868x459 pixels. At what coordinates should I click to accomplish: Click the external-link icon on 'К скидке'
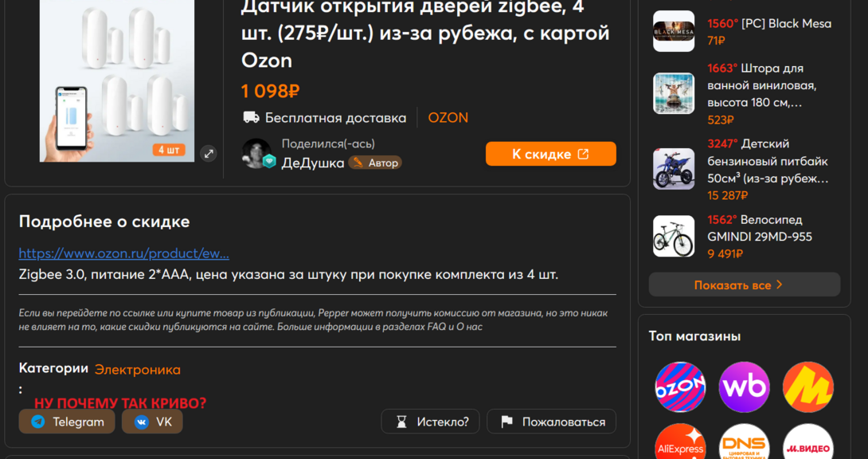pos(583,154)
